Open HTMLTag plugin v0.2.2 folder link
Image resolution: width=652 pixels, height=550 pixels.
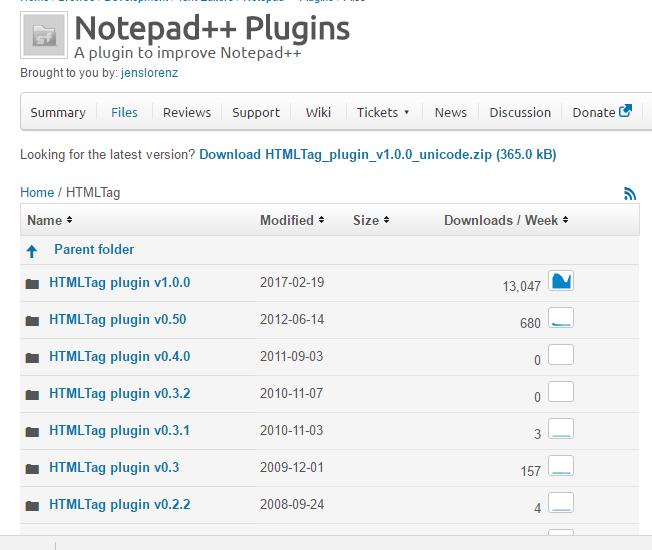[x=120, y=505]
